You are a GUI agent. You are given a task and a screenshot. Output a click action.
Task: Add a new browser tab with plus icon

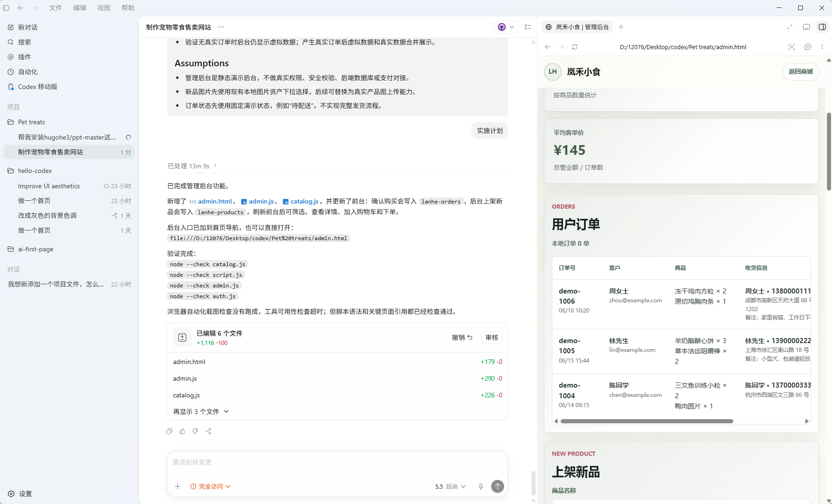point(621,27)
